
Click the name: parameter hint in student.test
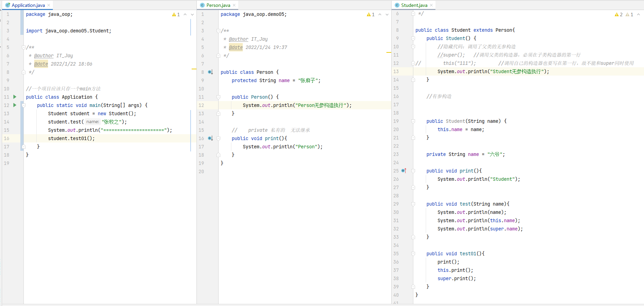[x=93, y=122]
